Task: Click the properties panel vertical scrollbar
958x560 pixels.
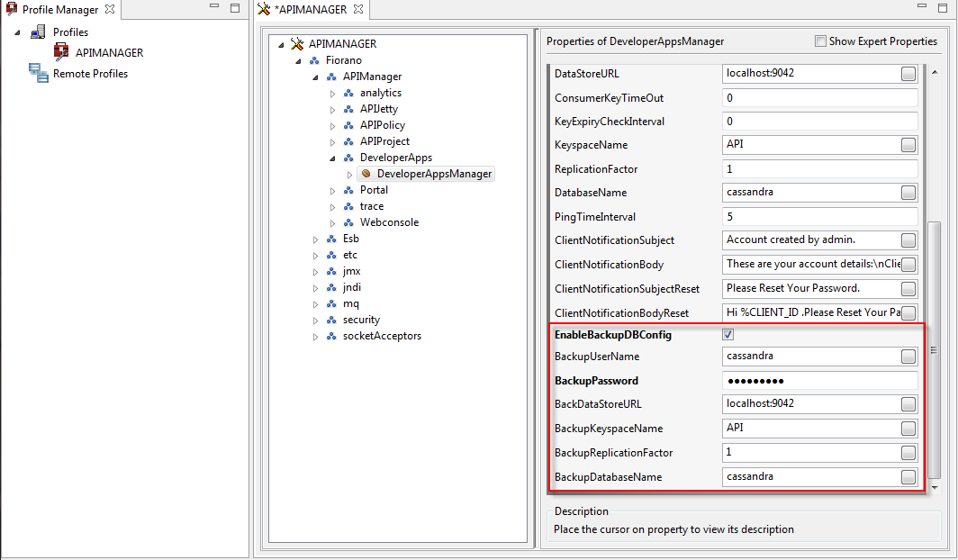Action: click(x=934, y=351)
